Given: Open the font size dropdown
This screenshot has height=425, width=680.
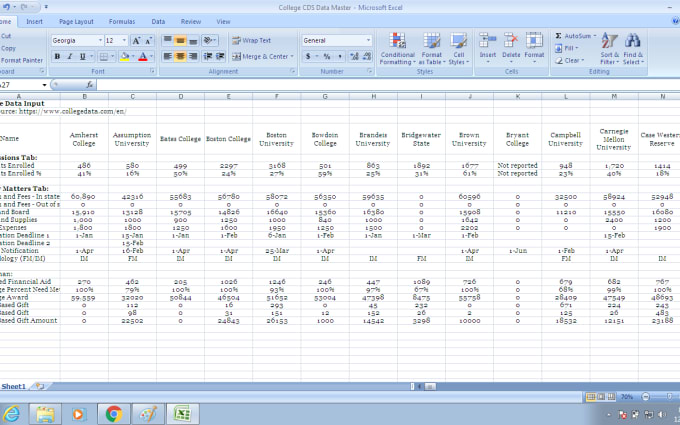Looking at the screenshot, I should point(124,40).
